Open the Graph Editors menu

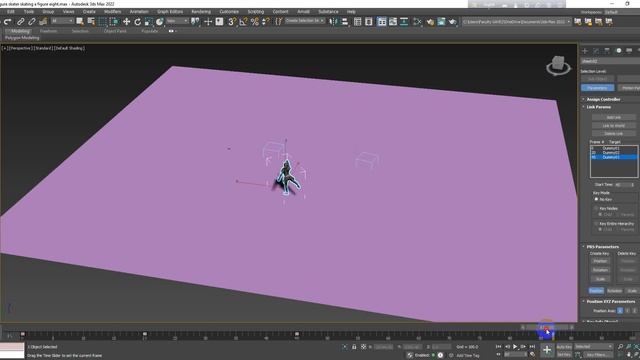(170, 12)
